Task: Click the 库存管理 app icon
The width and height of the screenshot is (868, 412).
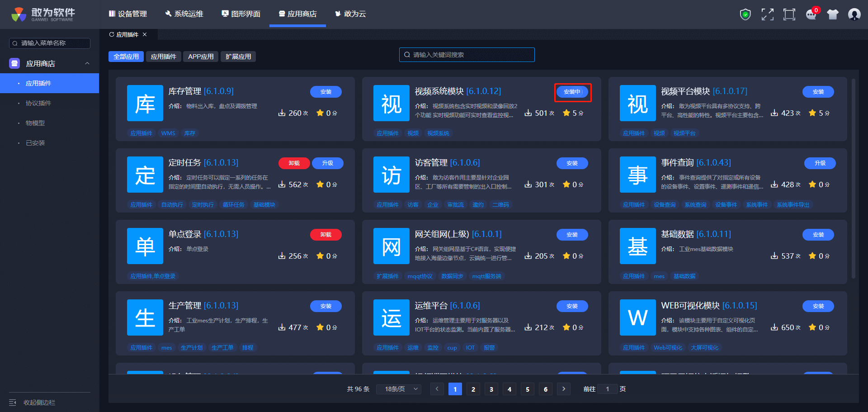Action: (145, 103)
